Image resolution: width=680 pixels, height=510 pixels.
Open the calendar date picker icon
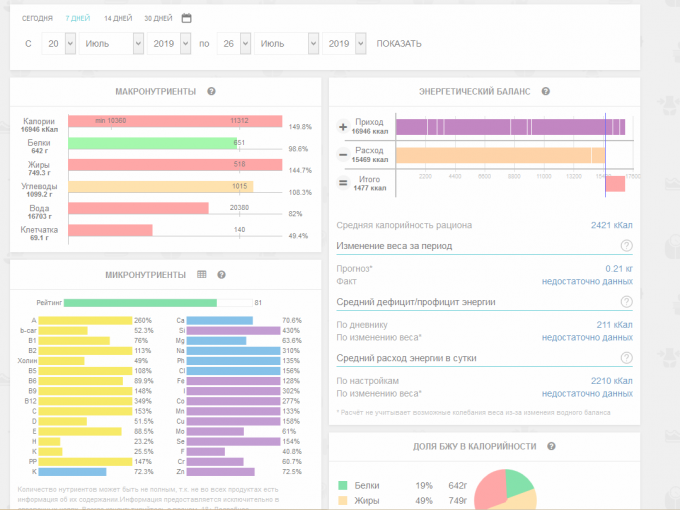click(186, 18)
